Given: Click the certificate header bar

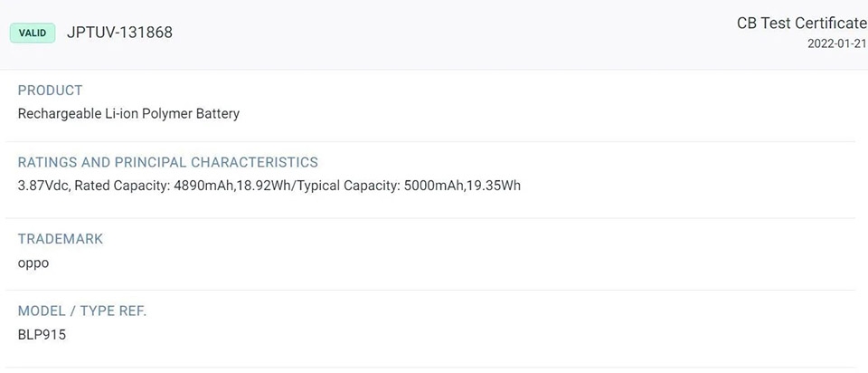Looking at the screenshot, I should [x=434, y=34].
